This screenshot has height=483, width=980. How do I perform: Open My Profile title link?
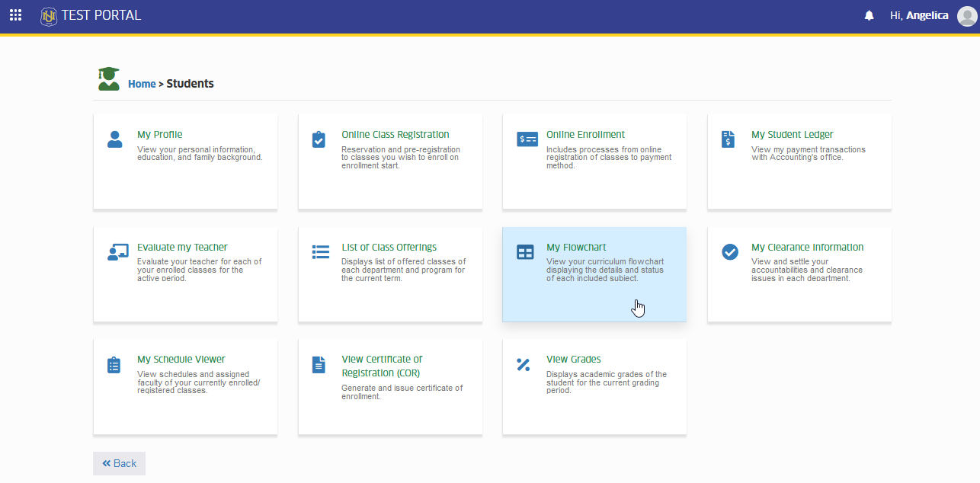[160, 135]
